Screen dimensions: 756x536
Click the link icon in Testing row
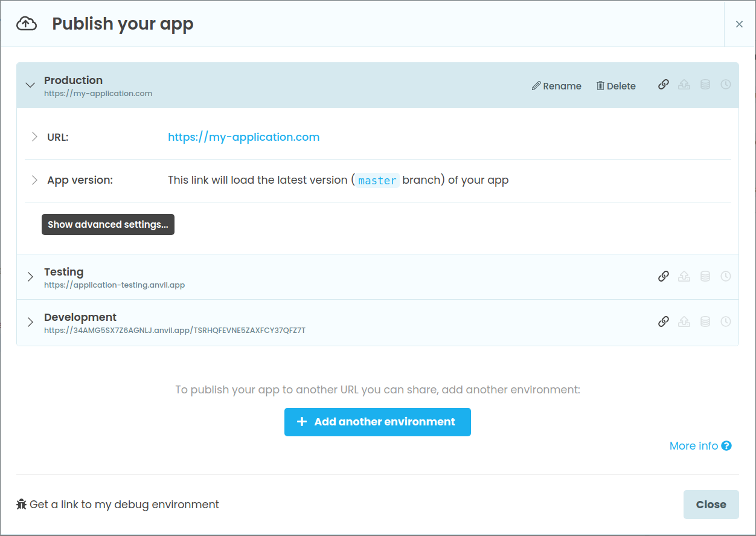663,276
